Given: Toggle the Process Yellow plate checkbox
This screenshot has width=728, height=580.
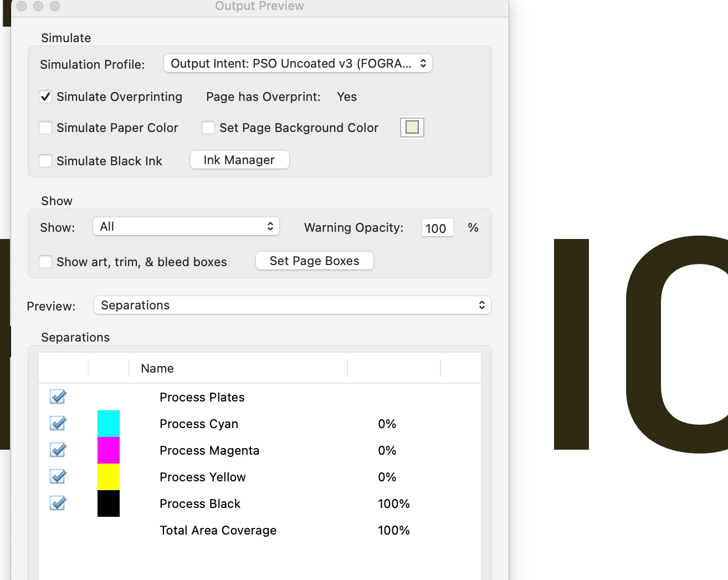Looking at the screenshot, I should point(58,477).
